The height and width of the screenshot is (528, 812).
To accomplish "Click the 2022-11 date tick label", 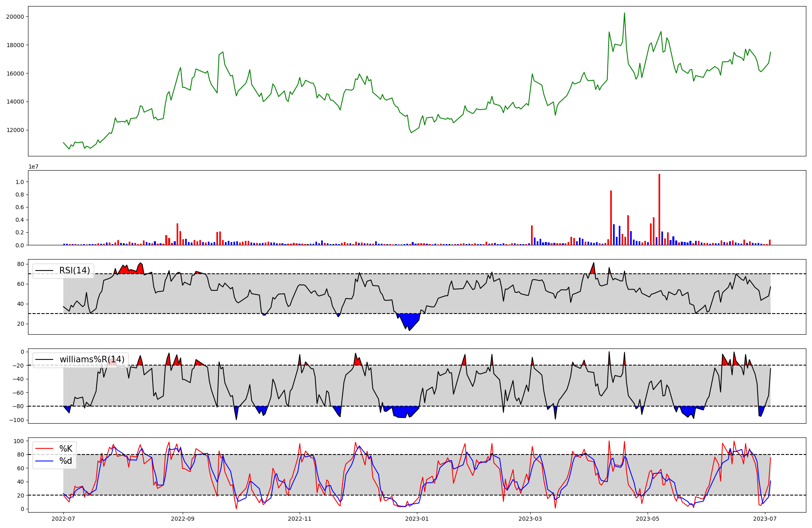I will (300, 519).
